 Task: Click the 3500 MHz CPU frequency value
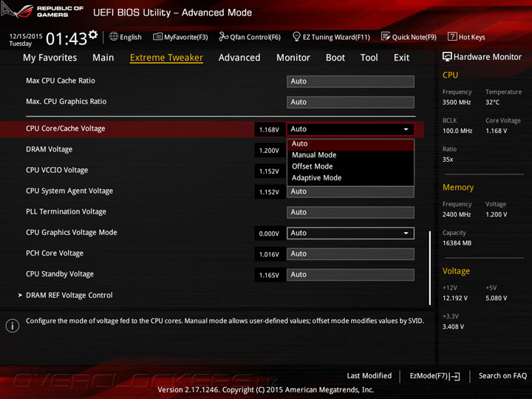click(457, 102)
